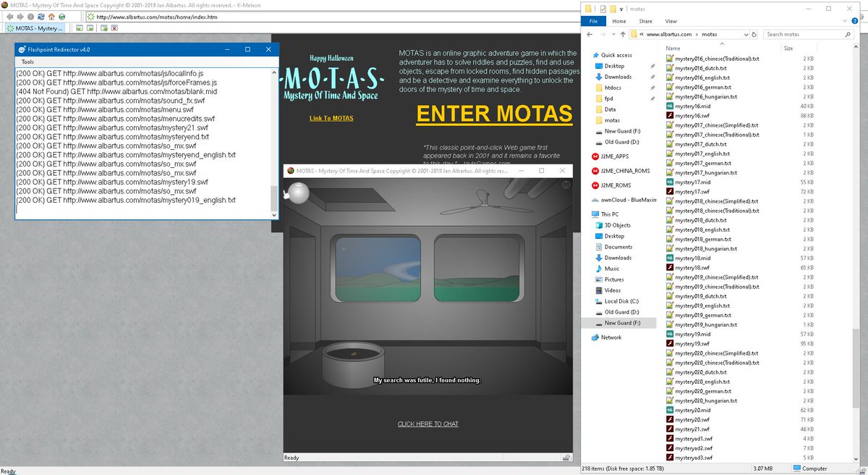Go forward in the K-Meleon browser toolbar
The height and width of the screenshot is (475, 868).
tap(20, 17)
